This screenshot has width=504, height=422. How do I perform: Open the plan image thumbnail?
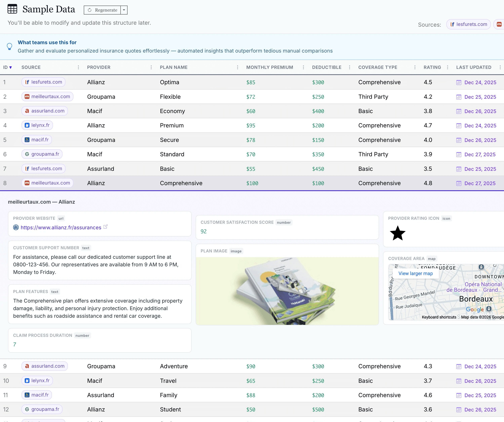(287, 291)
